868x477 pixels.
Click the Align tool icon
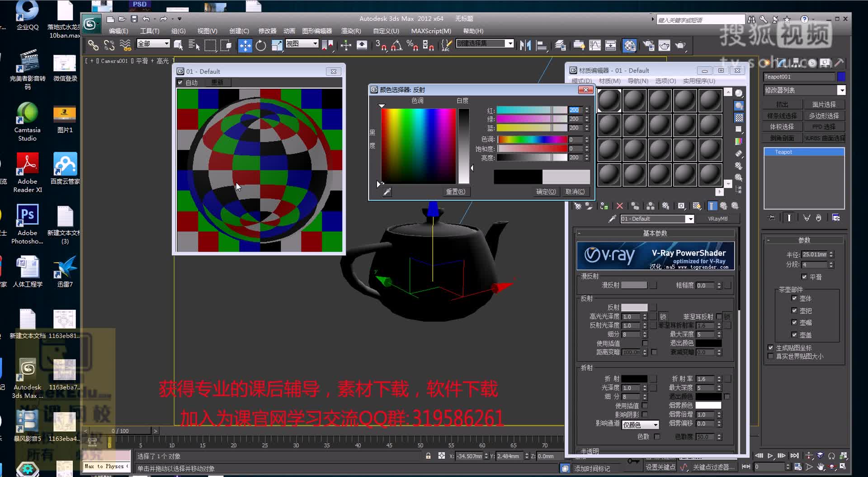click(x=541, y=45)
